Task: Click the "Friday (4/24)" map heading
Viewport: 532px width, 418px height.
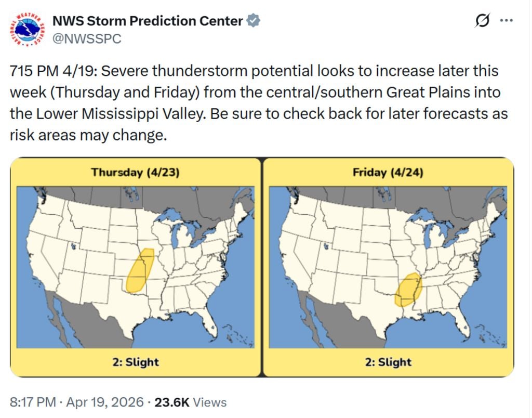Action: (388, 173)
